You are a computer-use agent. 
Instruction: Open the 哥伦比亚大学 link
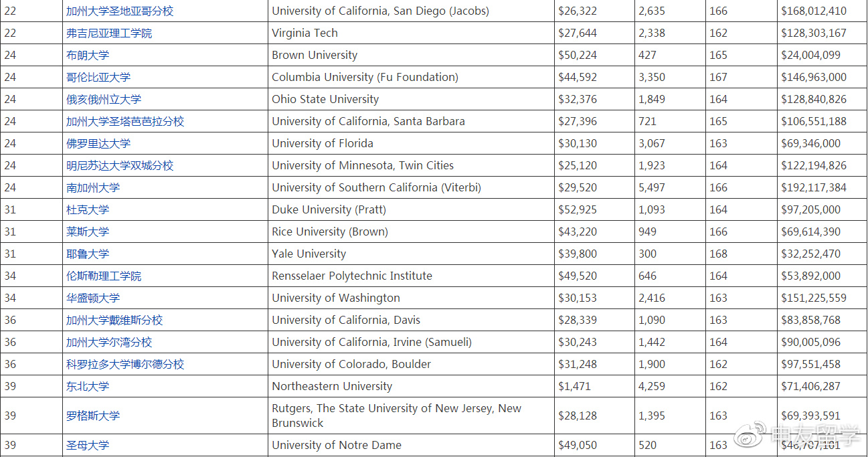(x=98, y=78)
